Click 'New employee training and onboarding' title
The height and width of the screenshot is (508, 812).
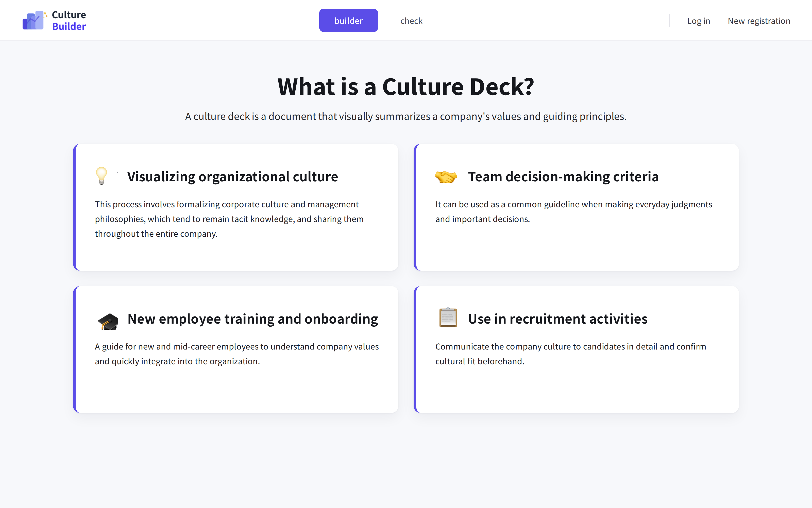point(253,319)
